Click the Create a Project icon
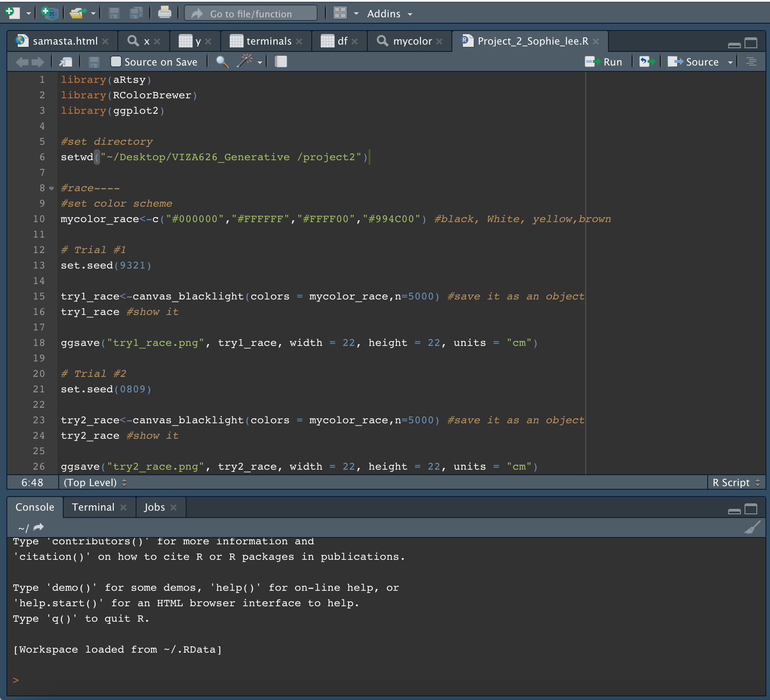This screenshot has width=770, height=700. click(x=49, y=13)
